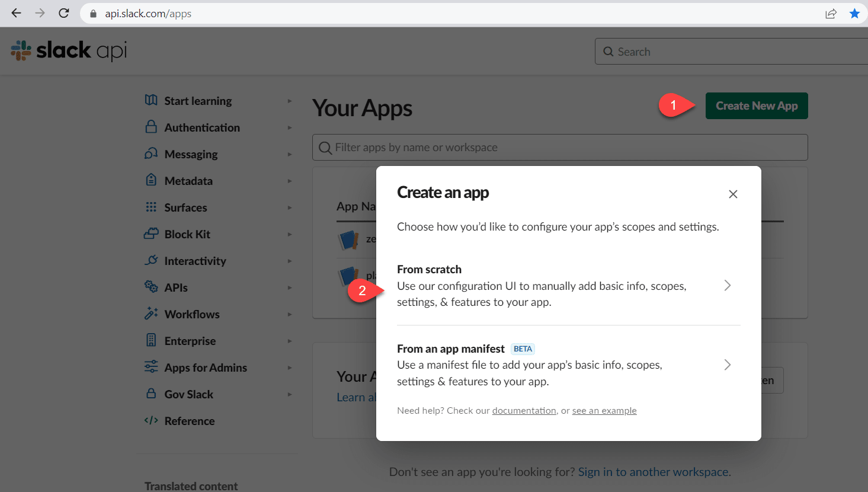Click the Create New App button
The image size is (868, 492).
(757, 106)
